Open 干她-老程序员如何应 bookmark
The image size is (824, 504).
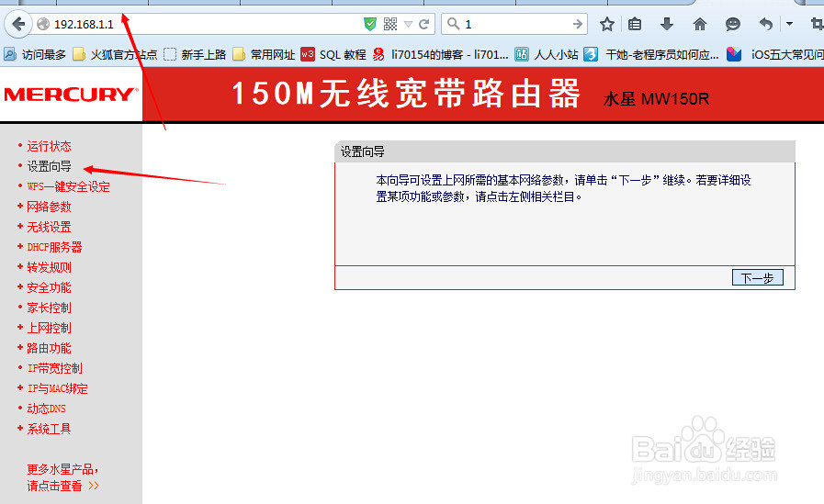651,54
